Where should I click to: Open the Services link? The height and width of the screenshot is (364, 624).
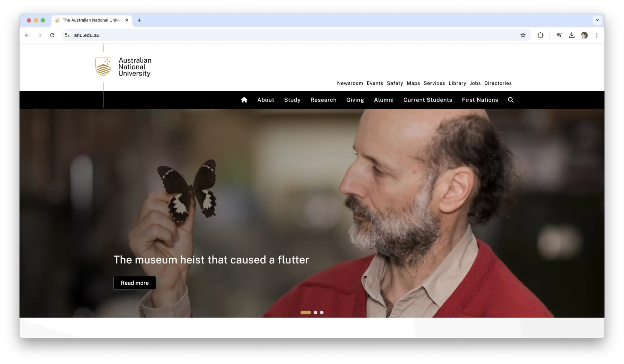[x=434, y=83]
